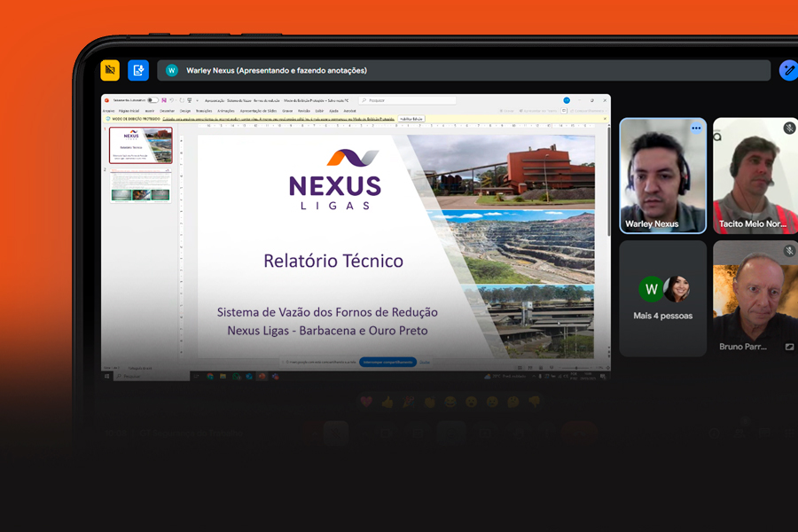Click muted microphone icon on Tacito Melo tile
Image resolution: width=798 pixels, height=532 pixels.
(x=789, y=129)
